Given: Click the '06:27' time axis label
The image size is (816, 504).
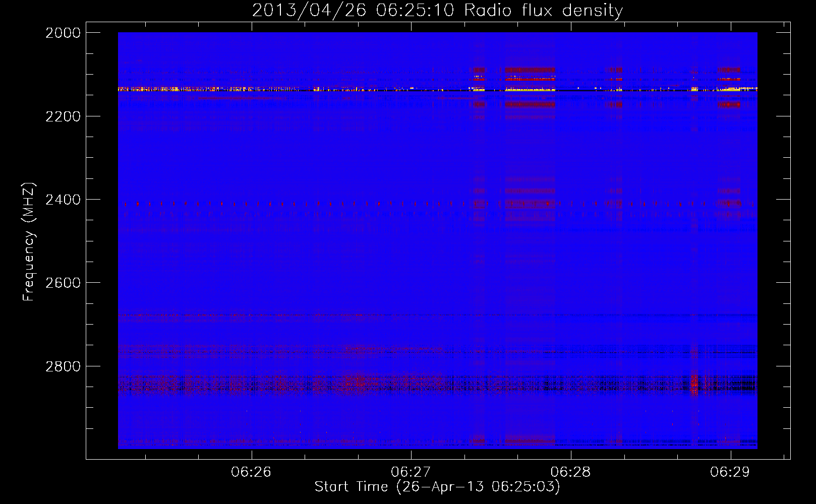Looking at the screenshot, I should pos(411,472).
